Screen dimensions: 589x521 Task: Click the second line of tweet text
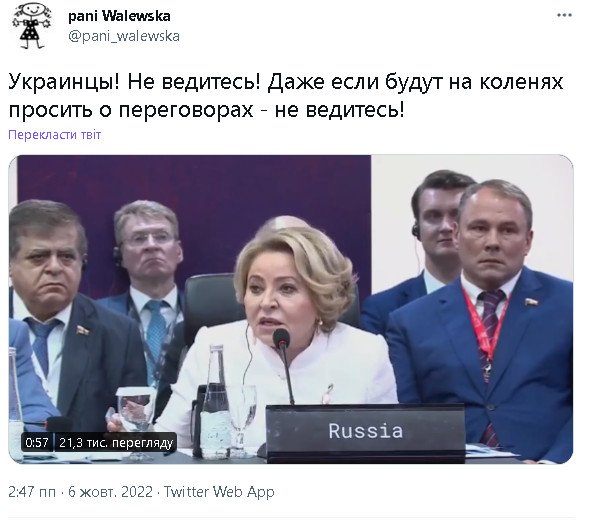[x=206, y=110]
